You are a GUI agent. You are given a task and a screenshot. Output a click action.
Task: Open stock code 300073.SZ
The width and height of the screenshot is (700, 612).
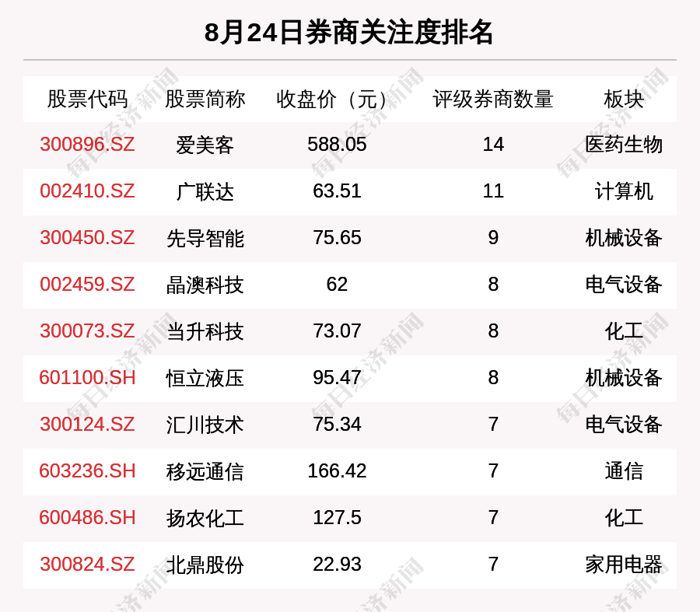[x=87, y=331]
